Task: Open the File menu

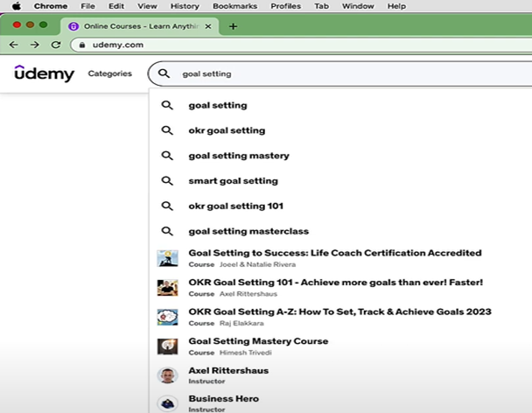Action: click(x=87, y=6)
